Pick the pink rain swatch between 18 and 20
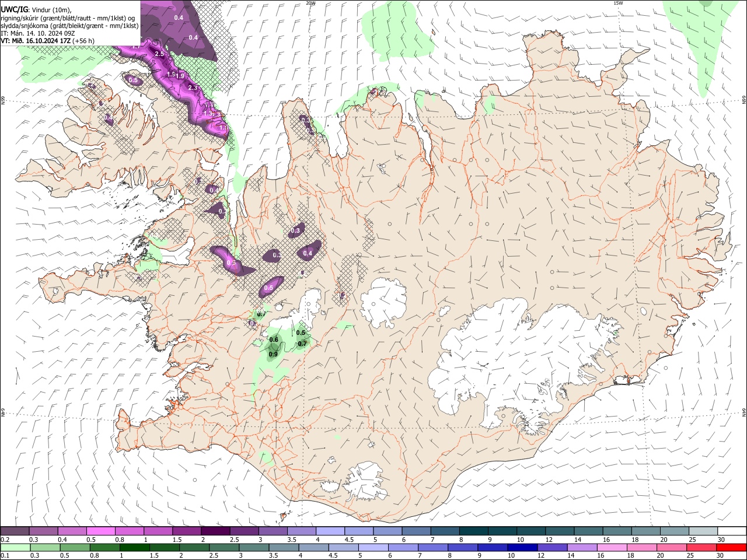The width and height of the screenshot is (747, 560). point(641,547)
